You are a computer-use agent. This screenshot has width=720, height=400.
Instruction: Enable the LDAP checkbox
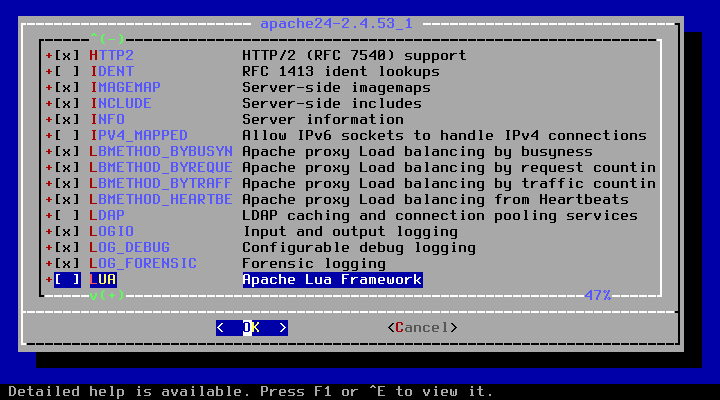pos(67,216)
